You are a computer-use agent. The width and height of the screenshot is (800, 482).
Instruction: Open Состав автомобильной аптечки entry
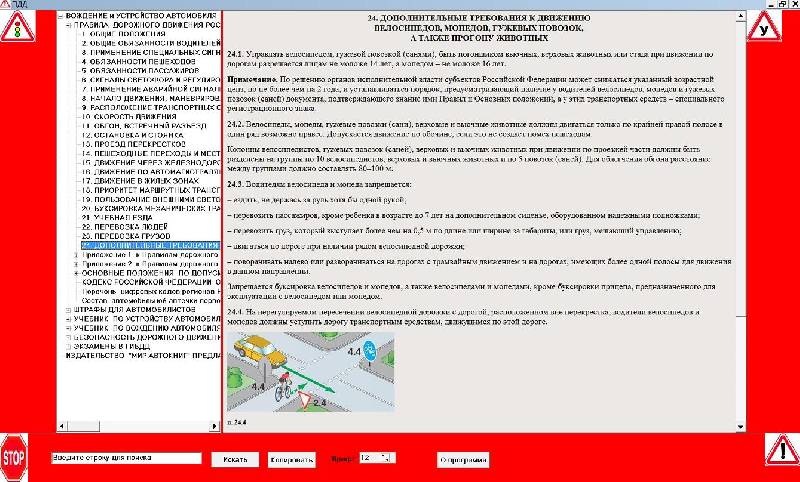pyautogui.click(x=151, y=300)
